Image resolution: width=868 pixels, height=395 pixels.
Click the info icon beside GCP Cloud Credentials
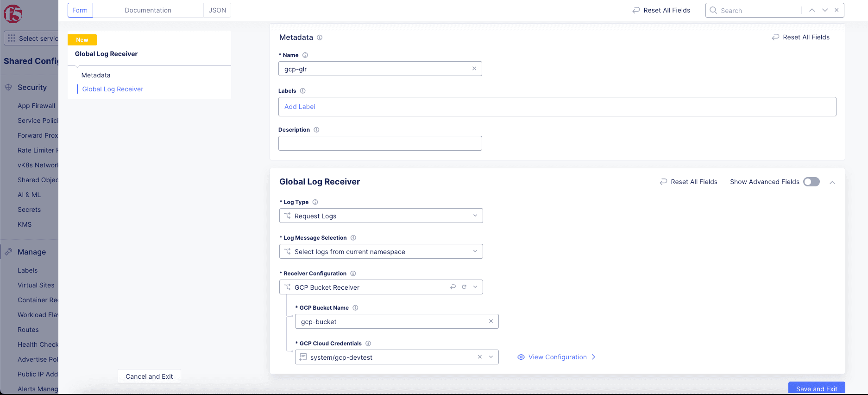(368, 344)
